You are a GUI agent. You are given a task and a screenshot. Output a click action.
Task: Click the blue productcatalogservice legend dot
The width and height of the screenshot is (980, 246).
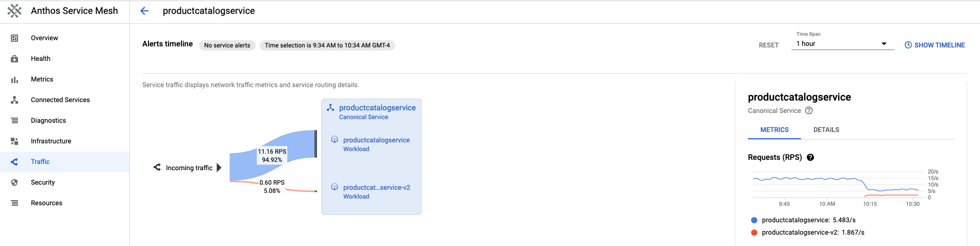click(754, 220)
